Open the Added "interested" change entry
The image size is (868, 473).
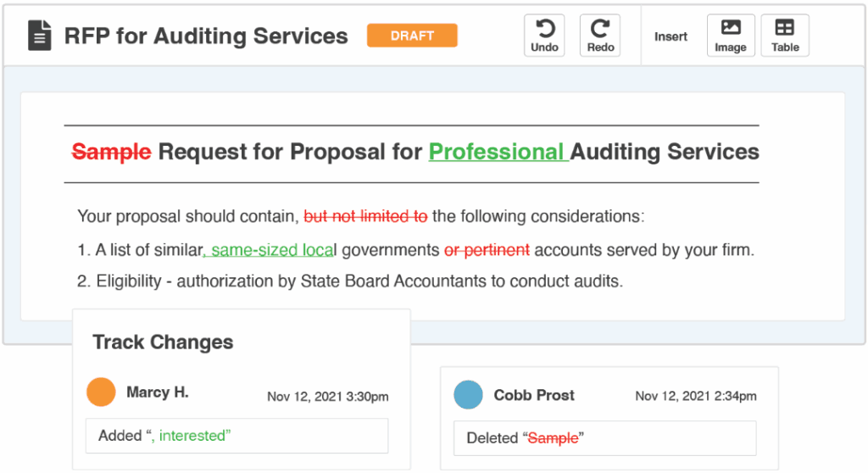coord(236,436)
